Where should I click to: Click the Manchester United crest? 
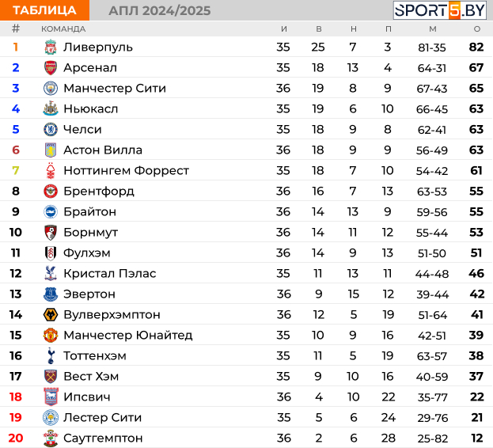coord(51,335)
